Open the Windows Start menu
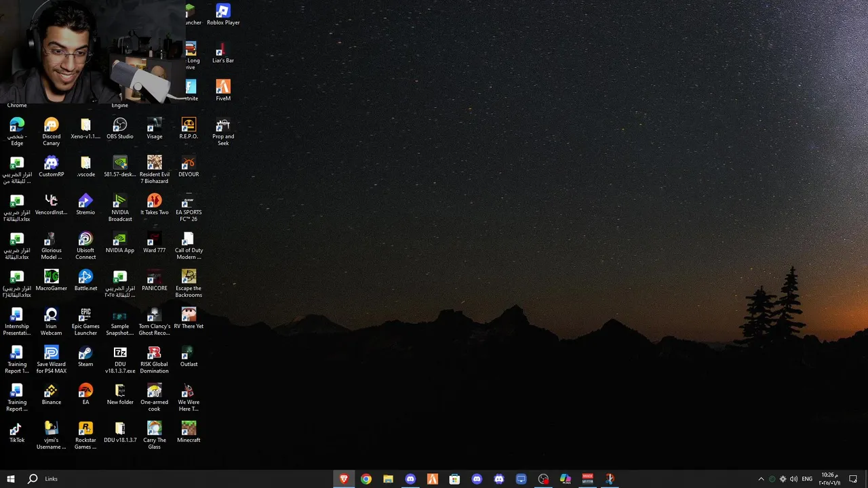Image resolution: width=868 pixels, height=488 pixels. click(x=11, y=479)
